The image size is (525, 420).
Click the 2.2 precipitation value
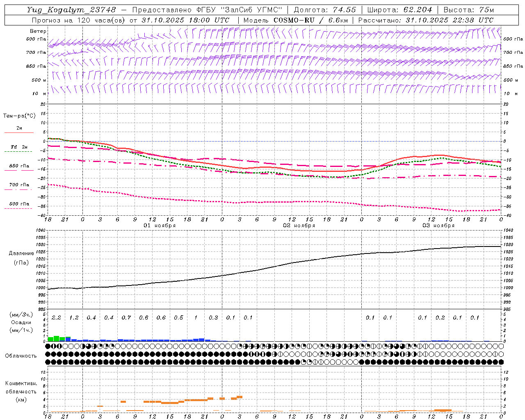point(57,318)
